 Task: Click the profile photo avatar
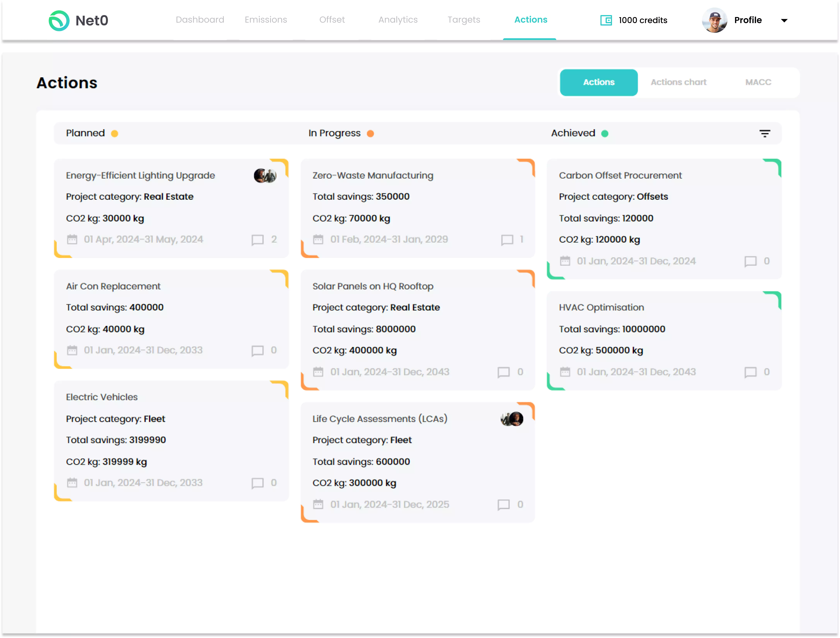(714, 20)
